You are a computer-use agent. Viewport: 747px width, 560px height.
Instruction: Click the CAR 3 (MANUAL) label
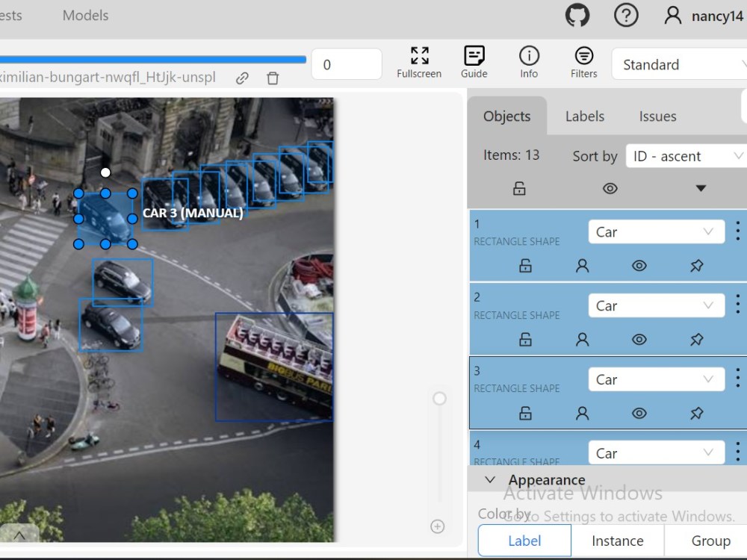193,213
